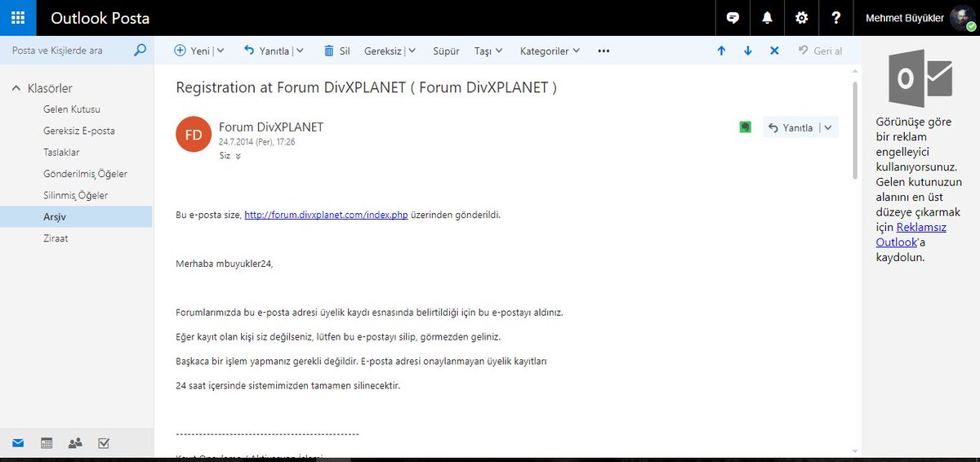Expand reply options arrow in message header
Viewport: 980px width, 462px height.
[828, 127]
